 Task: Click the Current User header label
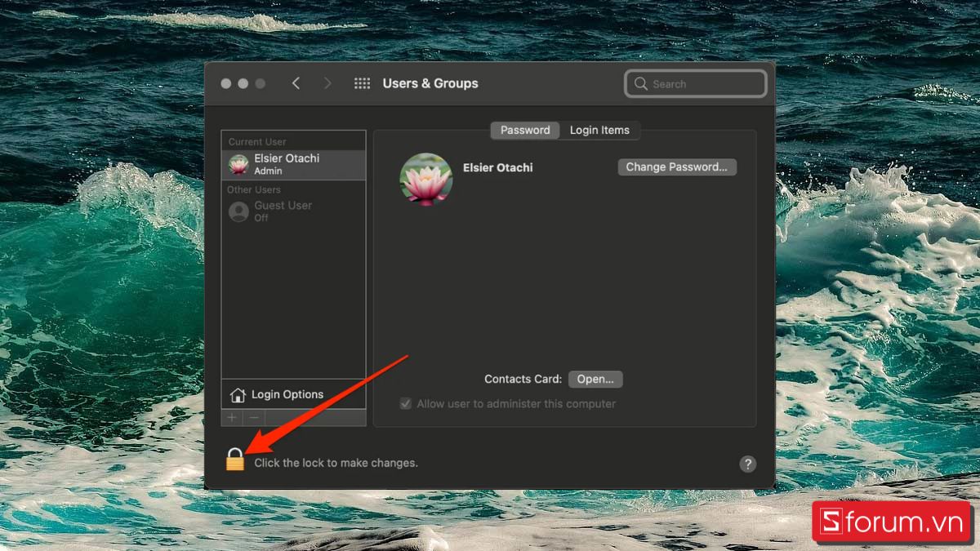coord(257,141)
